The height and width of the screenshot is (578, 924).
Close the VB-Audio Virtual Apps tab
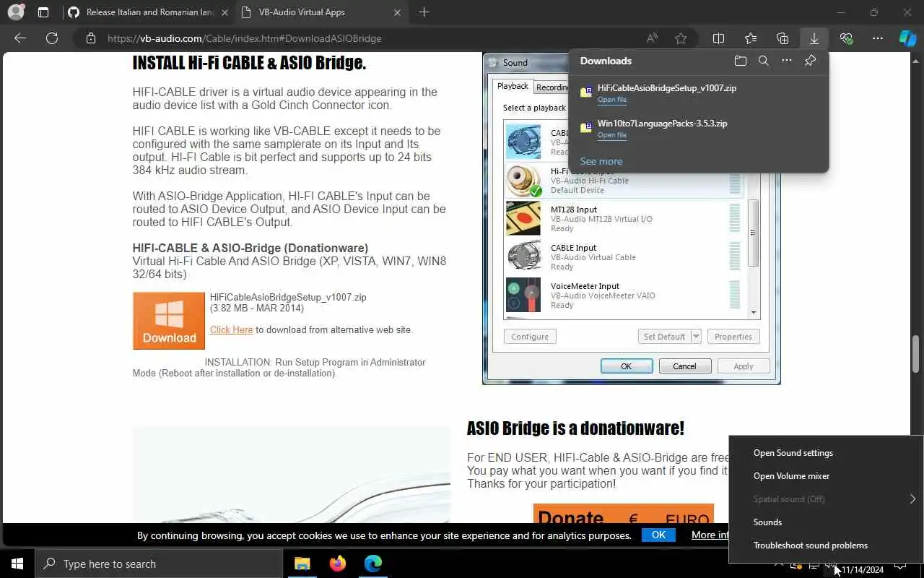click(398, 12)
